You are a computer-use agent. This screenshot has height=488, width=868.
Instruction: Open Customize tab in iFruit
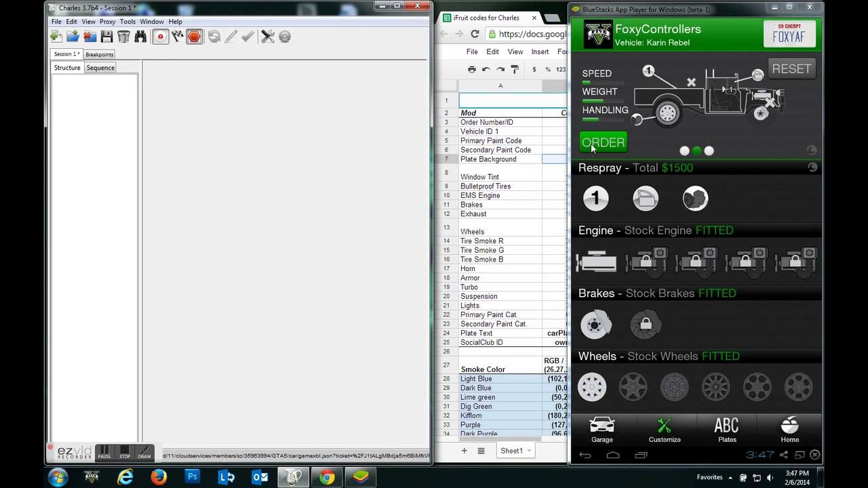[665, 430]
